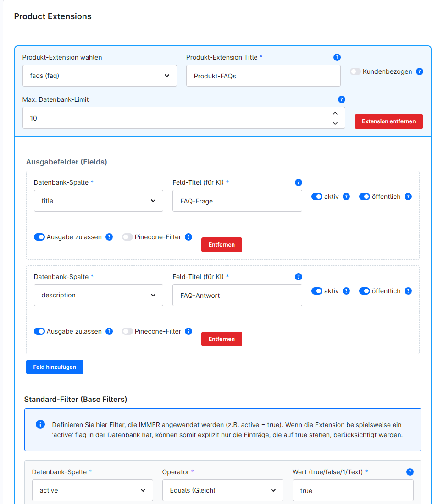
Task: Disable the aktiv toggle for FAQ-Frage
Action: tap(317, 196)
